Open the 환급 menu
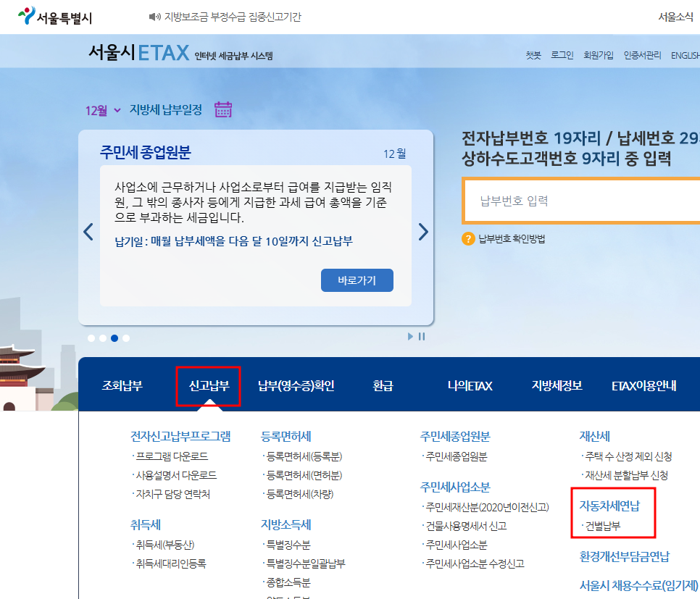Viewport: 700px width, 599px height. [383, 385]
